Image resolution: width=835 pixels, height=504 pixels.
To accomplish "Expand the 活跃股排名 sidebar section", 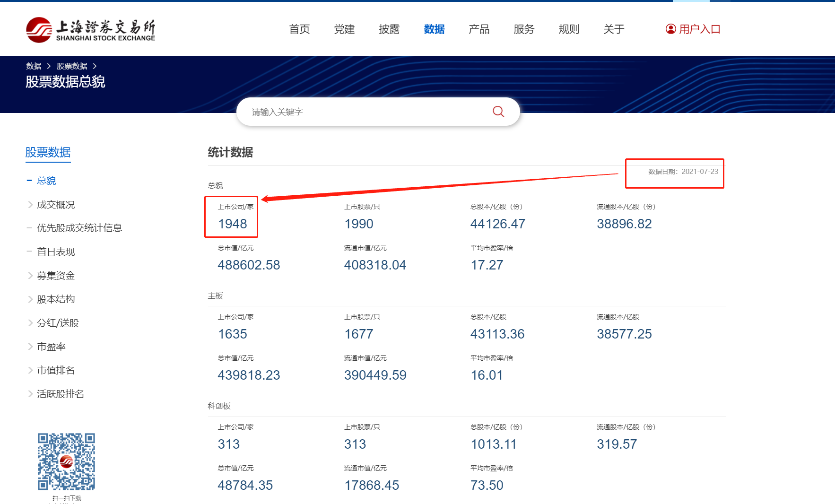I will [x=60, y=394].
